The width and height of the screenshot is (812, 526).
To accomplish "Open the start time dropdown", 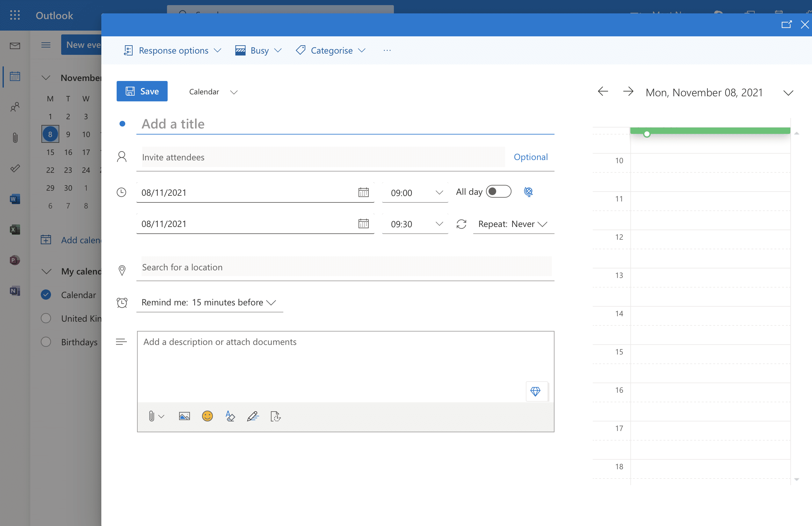I will tap(439, 192).
